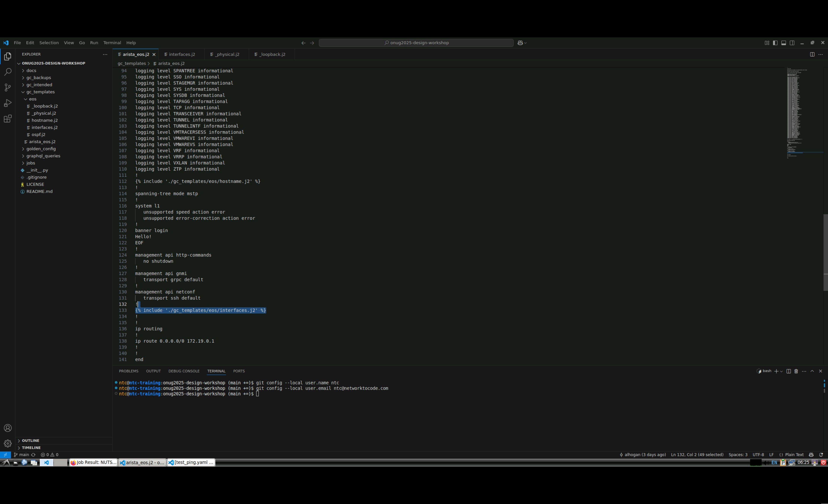
Task: Click the split editor right icon
Action: click(812, 54)
